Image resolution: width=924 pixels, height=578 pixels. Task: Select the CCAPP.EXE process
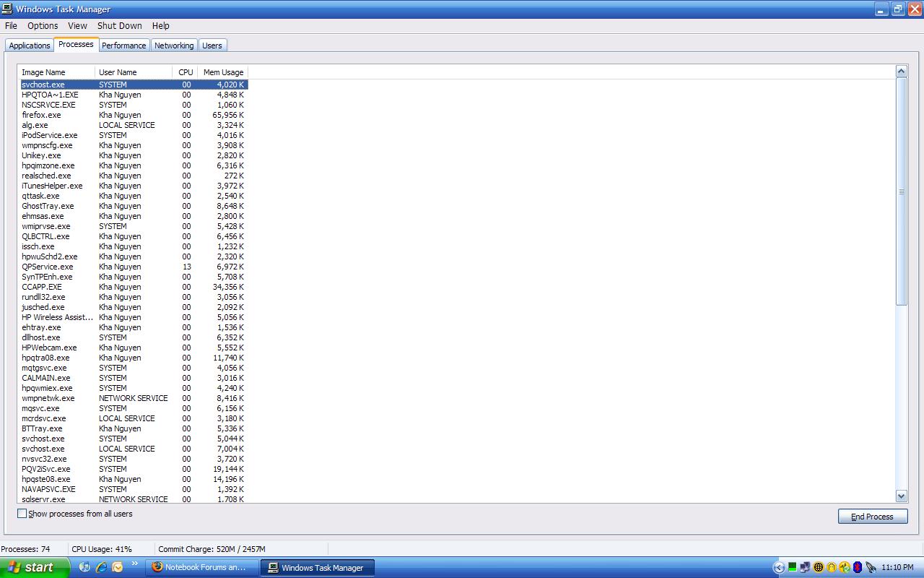133,287
